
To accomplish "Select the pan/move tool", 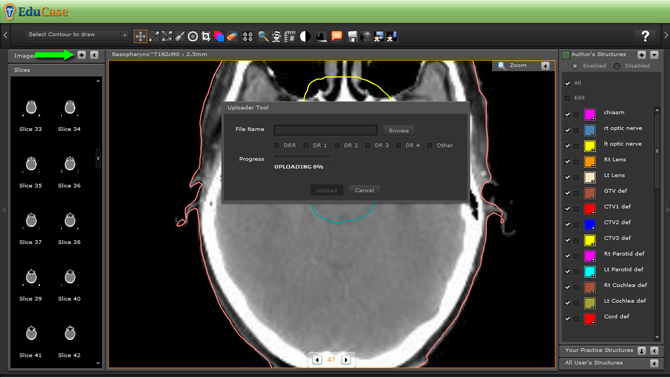I will [140, 36].
